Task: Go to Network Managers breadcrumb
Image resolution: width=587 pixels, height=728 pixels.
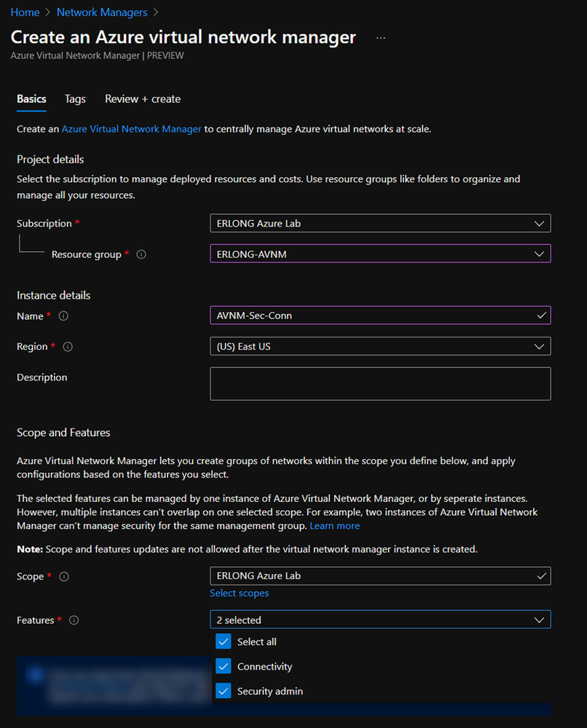Action: pyautogui.click(x=102, y=12)
